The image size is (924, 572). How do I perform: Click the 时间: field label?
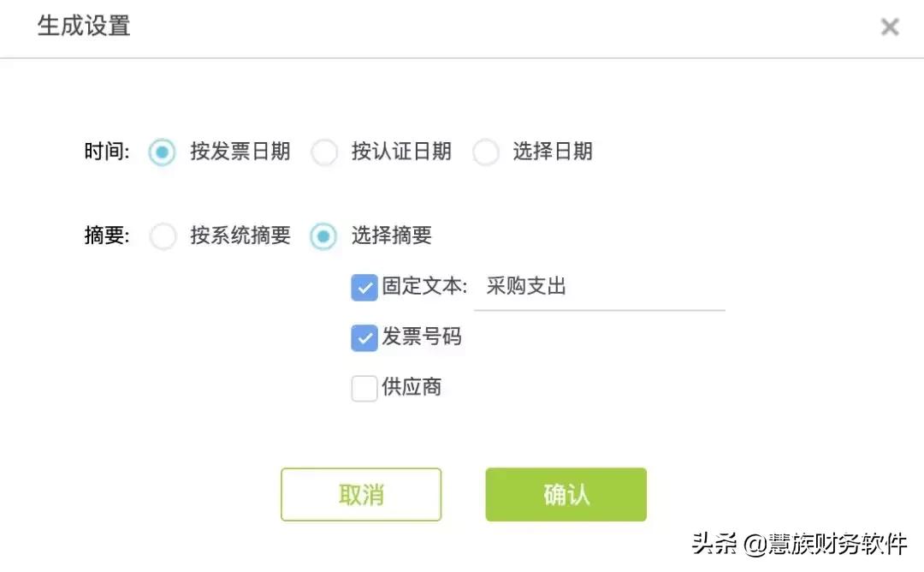click(x=106, y=152)
